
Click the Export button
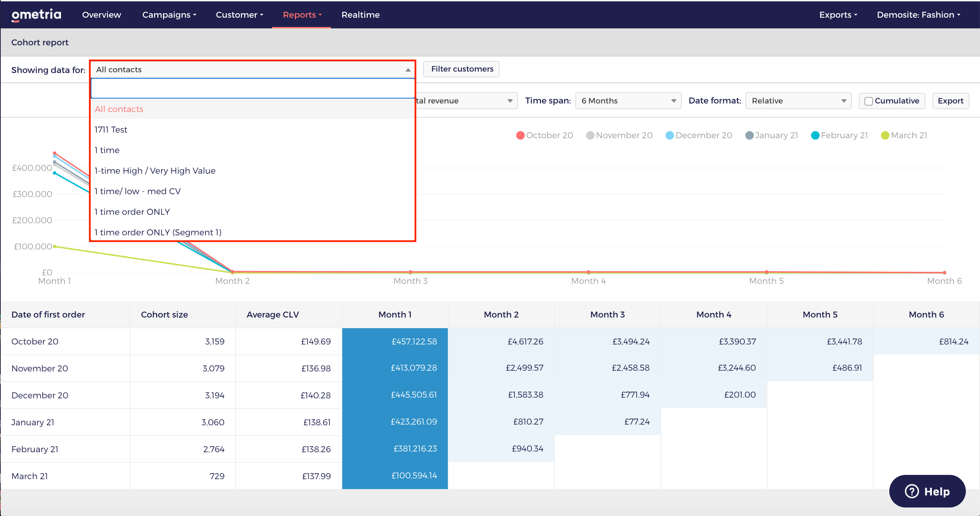click(951, 100)
